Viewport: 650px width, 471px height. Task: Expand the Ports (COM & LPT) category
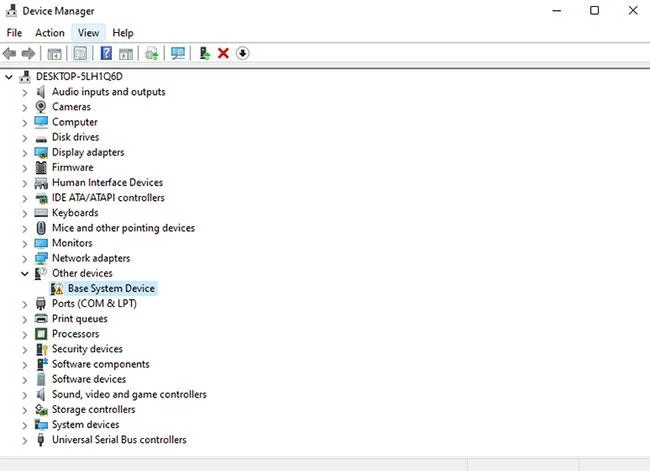[24, 304]
